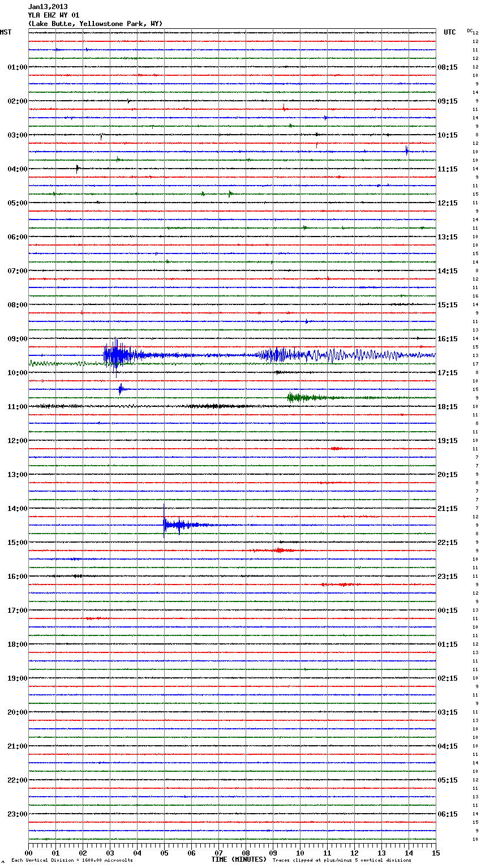This screenshot has width=481, height=868.
Task: Select the '09:00' MST hour label
Action: point(18,339)
